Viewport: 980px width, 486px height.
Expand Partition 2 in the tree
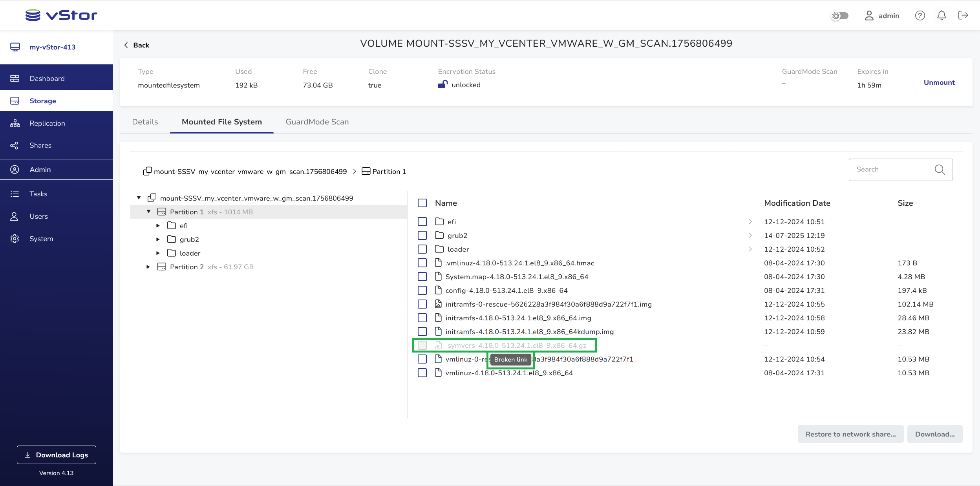point(148,267)
